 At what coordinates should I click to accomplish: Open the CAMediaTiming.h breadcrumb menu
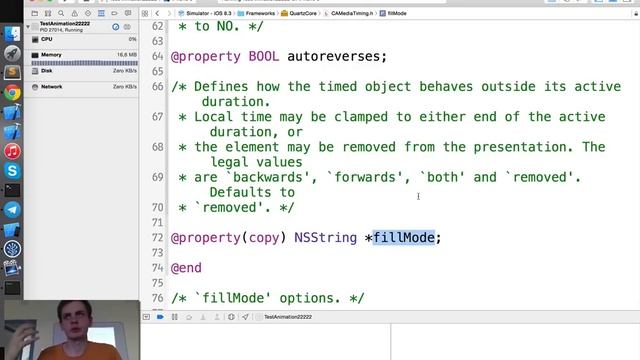point(348,13)
